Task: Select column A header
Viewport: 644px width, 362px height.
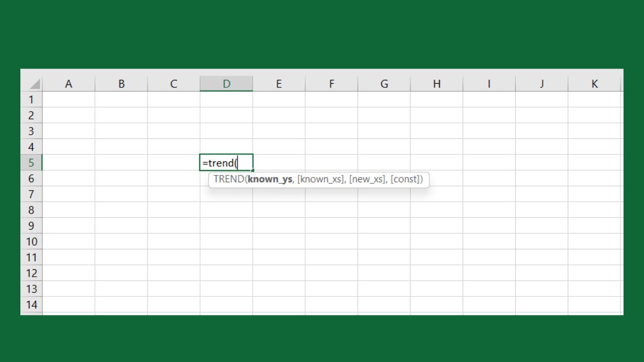Action: tap(69, 83)
